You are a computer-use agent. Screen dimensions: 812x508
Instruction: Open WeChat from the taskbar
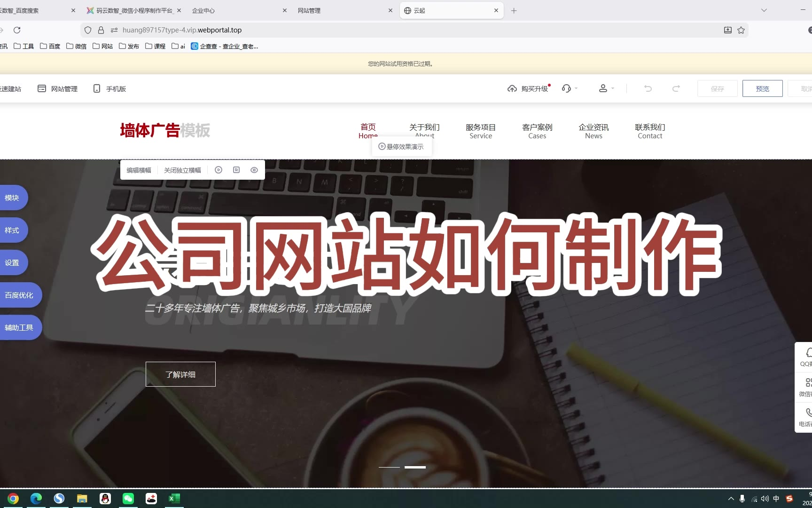coord(128,499)
